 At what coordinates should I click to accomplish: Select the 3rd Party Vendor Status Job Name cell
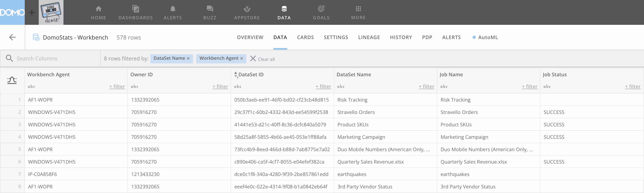488,187
